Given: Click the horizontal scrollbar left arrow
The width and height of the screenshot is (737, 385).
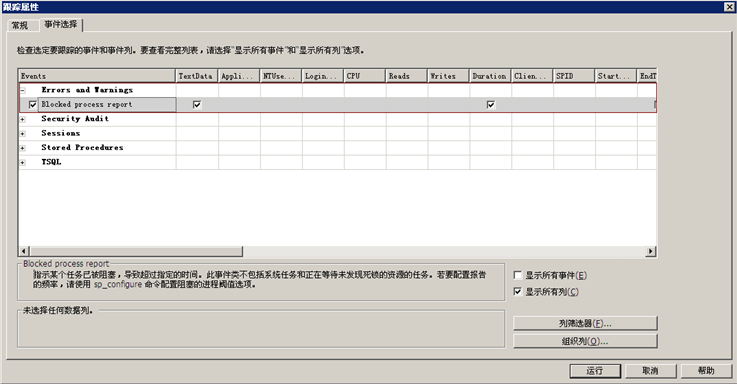Looking at the screenshot, I should tap(24, 251).
